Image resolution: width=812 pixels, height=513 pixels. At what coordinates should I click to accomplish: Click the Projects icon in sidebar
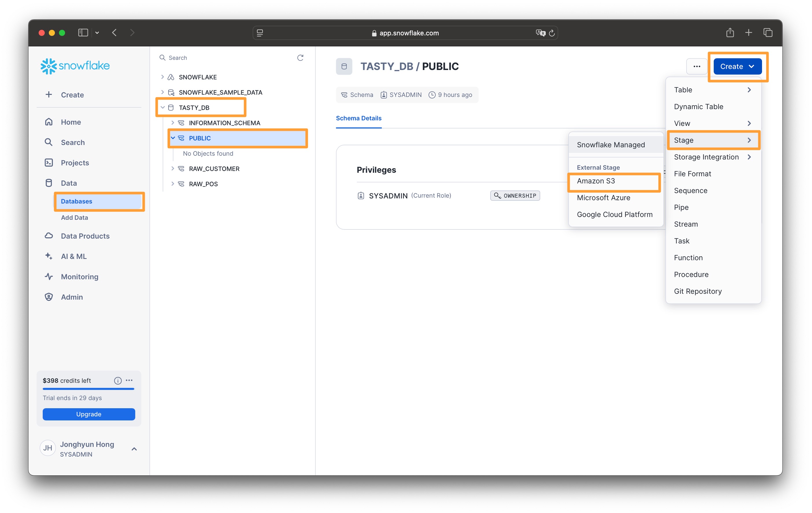[49, 163]
